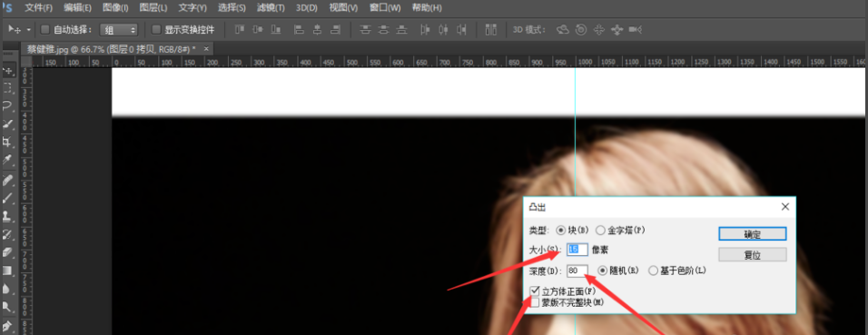Image resolution: width=868 pixels, height=335 pixels.
Task: Select the Quick Selection tool
Action: (x=8, y=123)
